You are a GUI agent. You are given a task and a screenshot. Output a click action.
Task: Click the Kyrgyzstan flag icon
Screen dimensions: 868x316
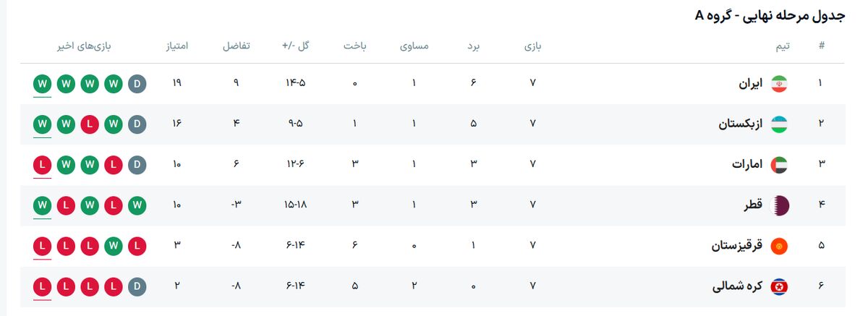coord(778,246)
